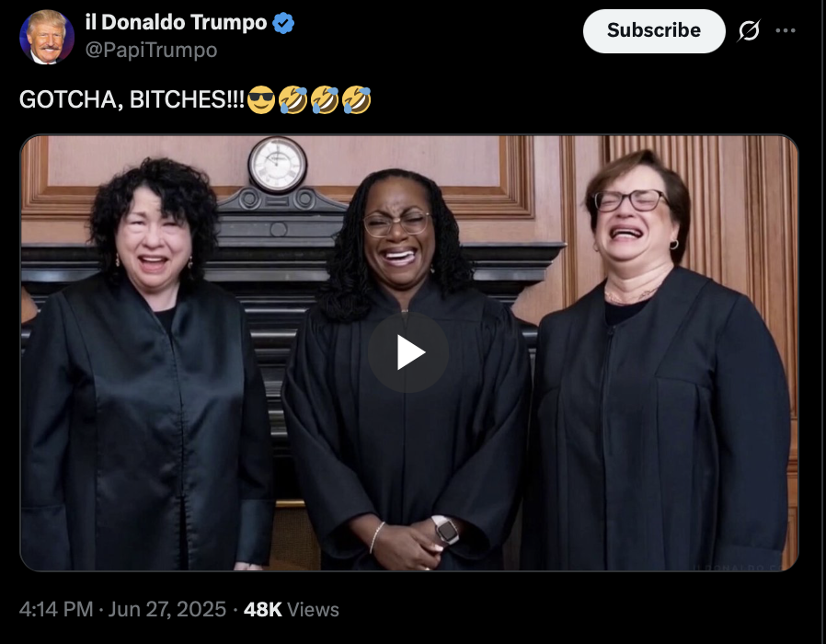The image size is (826, 644).
Task: Open the @PapiTrumpo handle link
Action: point(151,50)
